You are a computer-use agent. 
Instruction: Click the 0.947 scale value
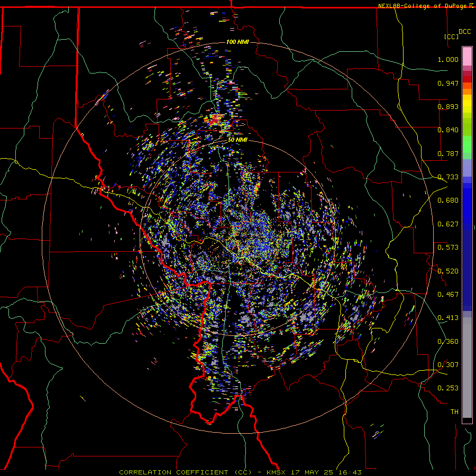pyautogui.click(x=448, y=83)
